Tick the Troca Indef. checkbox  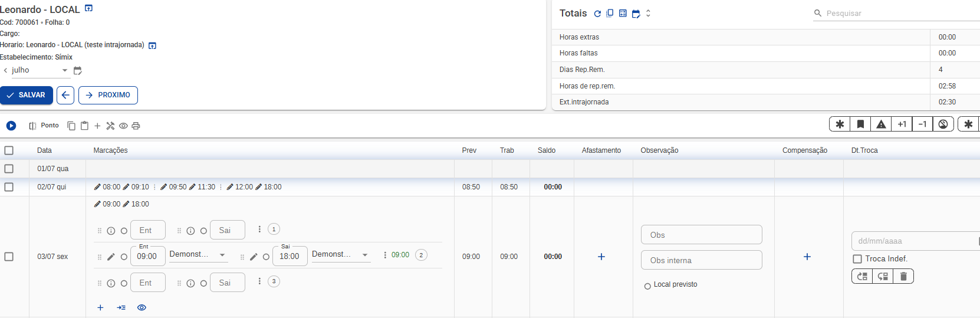coord(857,259)
